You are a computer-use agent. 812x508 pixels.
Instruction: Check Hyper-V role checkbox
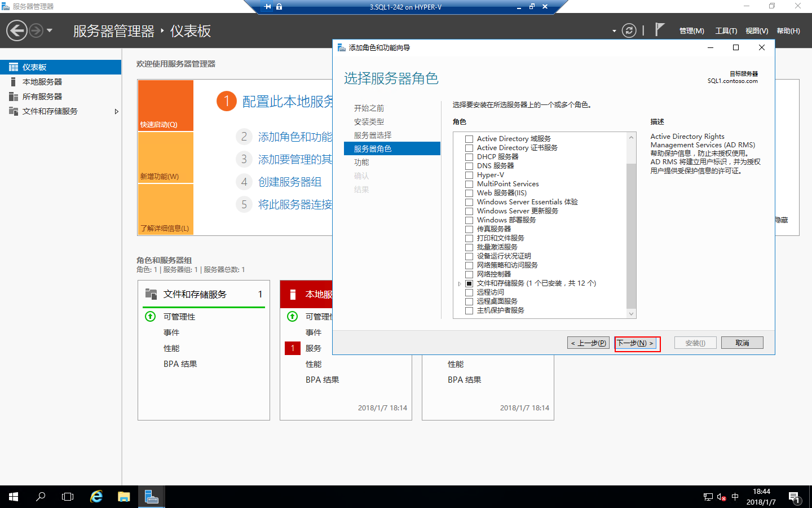click(x=469, y=175)
